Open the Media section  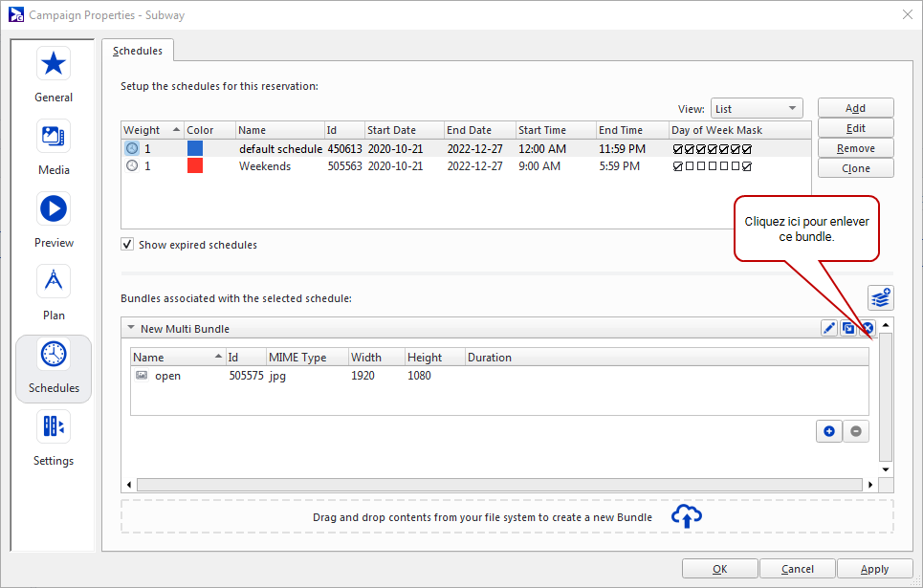(54, 145)
